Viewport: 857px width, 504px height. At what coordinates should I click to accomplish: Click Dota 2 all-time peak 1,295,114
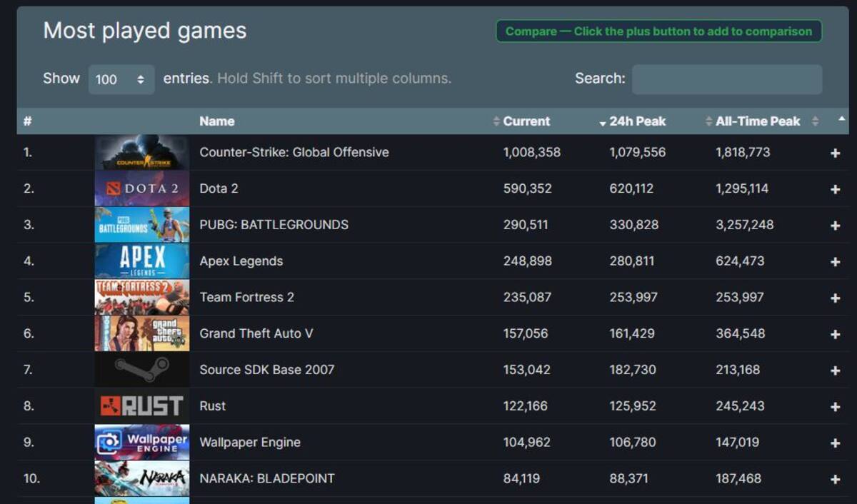coord(742,188)
